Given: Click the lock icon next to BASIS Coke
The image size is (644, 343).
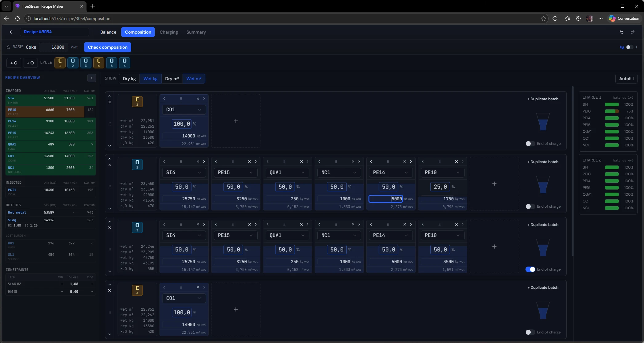Looking at the screenshot, I should click(8, 47).
